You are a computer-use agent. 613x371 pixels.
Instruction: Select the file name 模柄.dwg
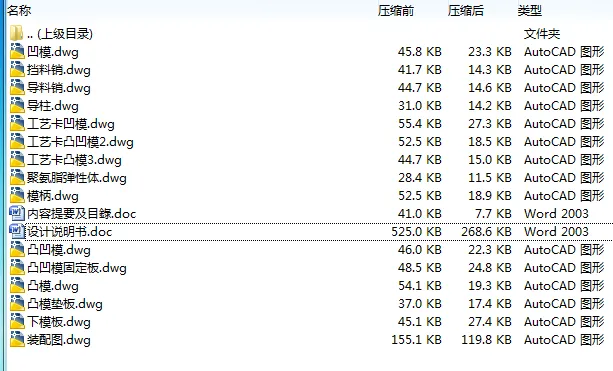53,196
